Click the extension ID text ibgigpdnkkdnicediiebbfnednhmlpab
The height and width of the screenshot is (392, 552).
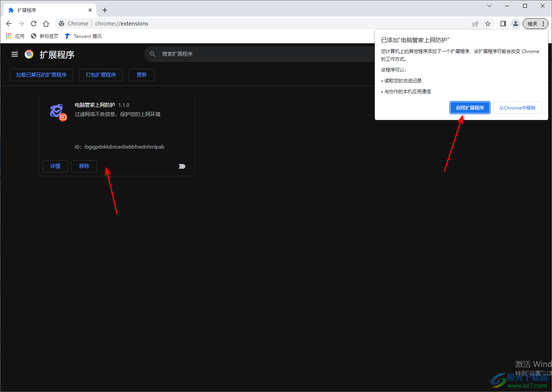(124, 147)
